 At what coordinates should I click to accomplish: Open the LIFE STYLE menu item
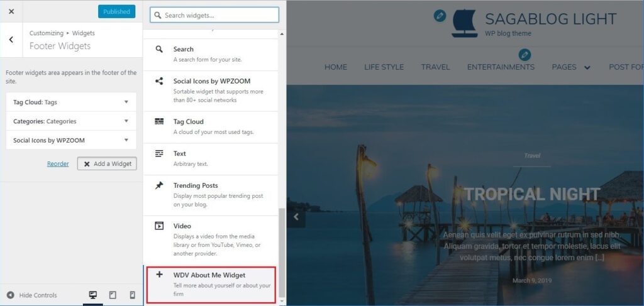384,67
